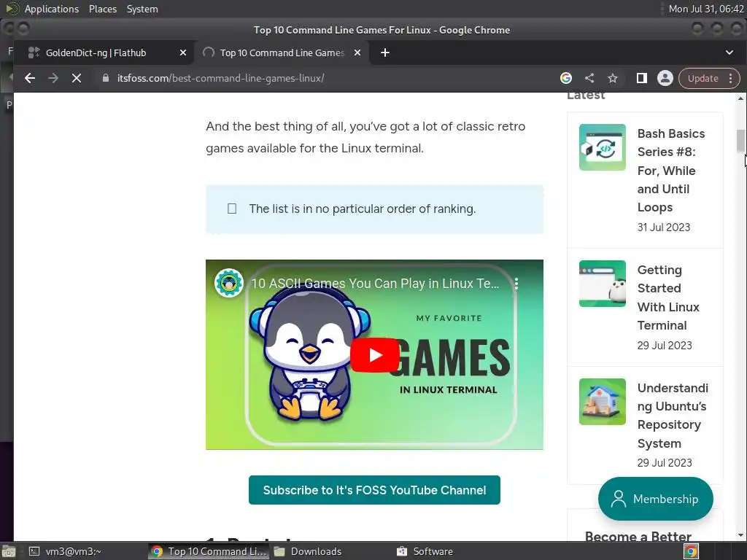Select the Top 10 Command Line Games tab
The image size is (747, 560).
point(281,52)
